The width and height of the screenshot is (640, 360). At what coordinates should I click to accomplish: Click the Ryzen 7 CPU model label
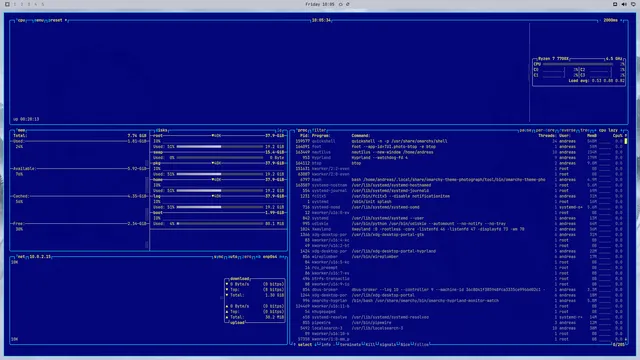point(553,59)
